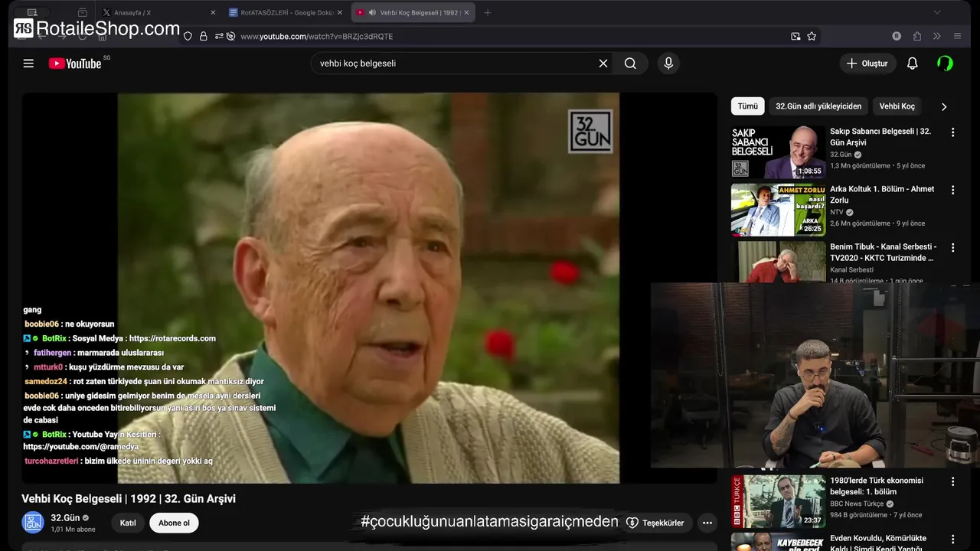980x551 pixels.
Task: Click the 32.Gün watermark in the video
Action: 590,132
